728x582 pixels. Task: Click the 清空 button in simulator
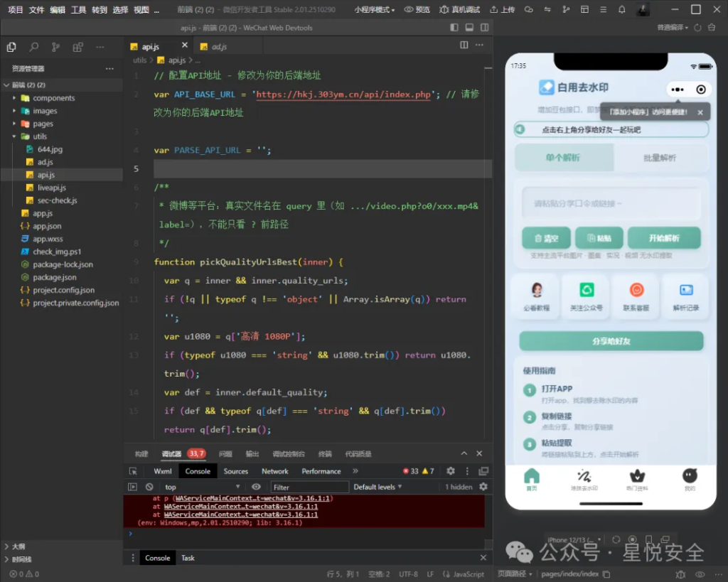click(x=546, y=238)
